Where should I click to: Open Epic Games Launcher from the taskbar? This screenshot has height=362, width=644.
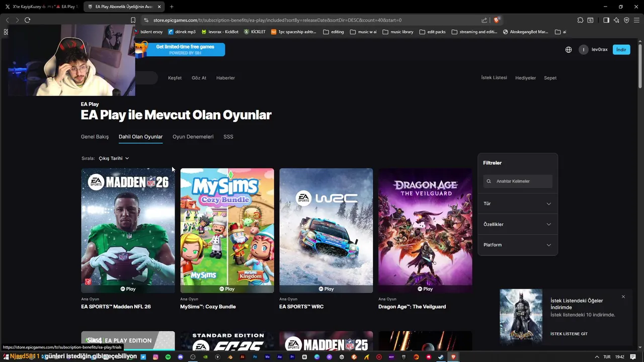point(404,357)
